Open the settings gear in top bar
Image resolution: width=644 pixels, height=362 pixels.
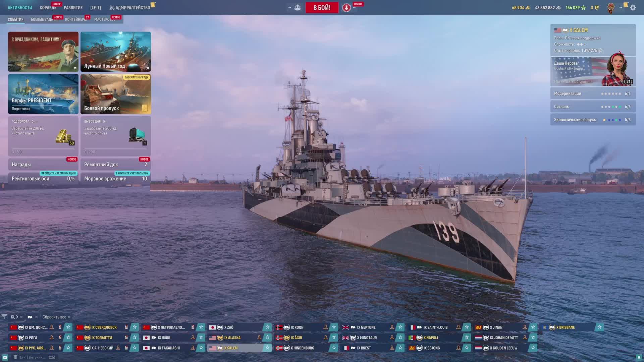633,8
